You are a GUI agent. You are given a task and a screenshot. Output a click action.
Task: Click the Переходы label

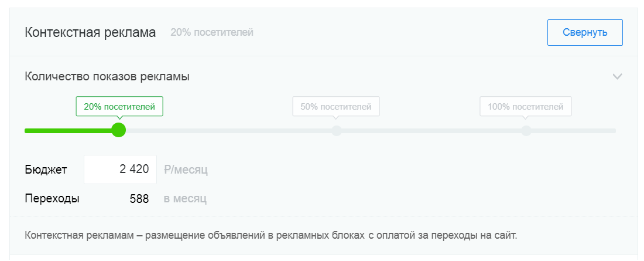click(52, 199)
